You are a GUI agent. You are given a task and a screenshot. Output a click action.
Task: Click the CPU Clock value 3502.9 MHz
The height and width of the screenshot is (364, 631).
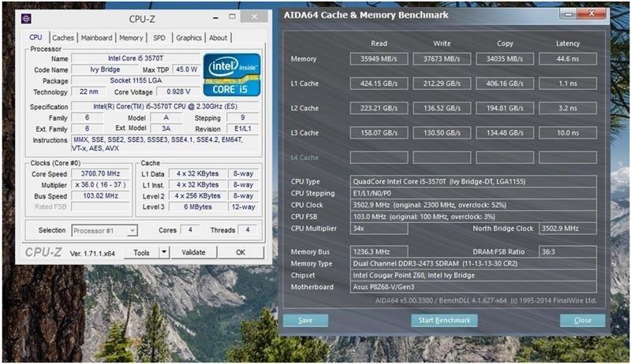pos(473,205)
